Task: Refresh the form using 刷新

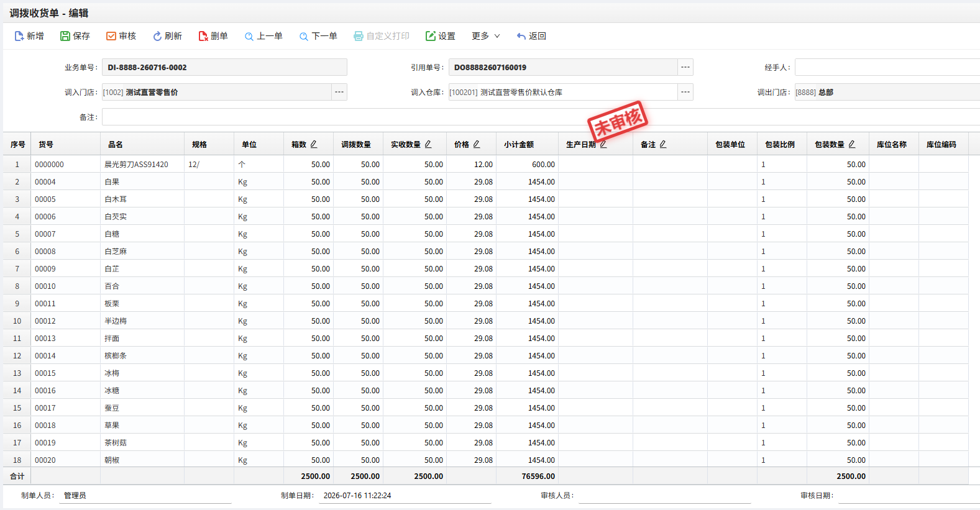Action: (x=167, y=36)
